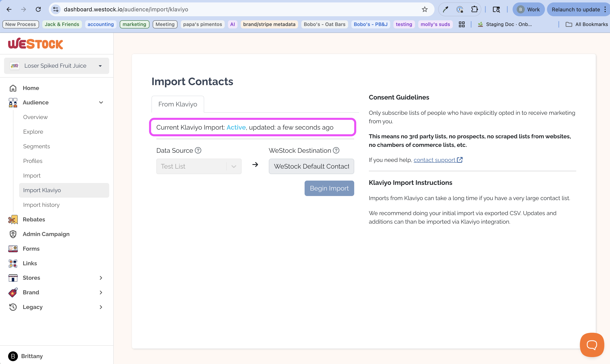Open the Extensions puzzle icon
610x364 pixels.
475,9
